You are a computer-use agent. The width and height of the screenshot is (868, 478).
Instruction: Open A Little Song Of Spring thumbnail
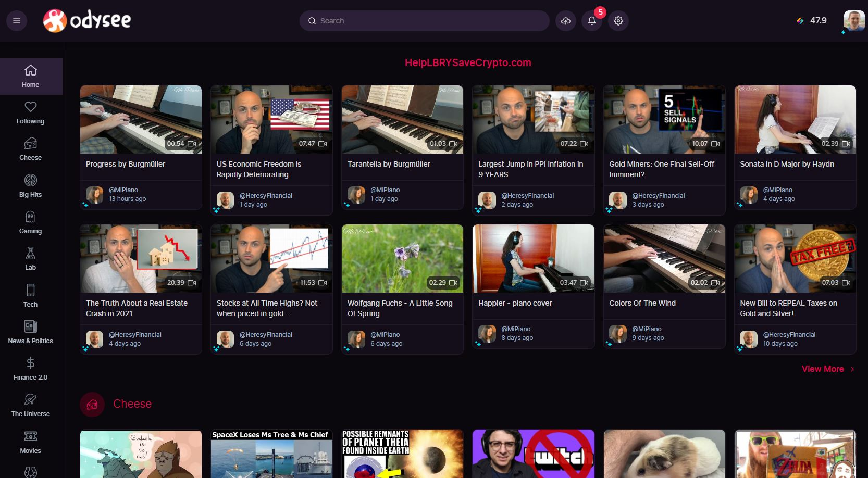[x=402, y=258]
